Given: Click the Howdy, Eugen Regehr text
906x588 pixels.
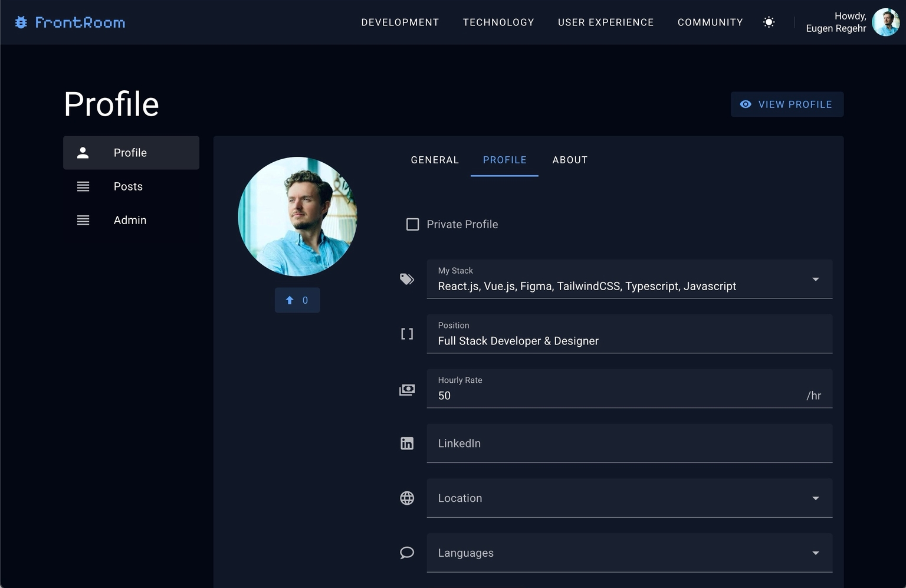Looking at the screenshot, I should pos(836,22).
